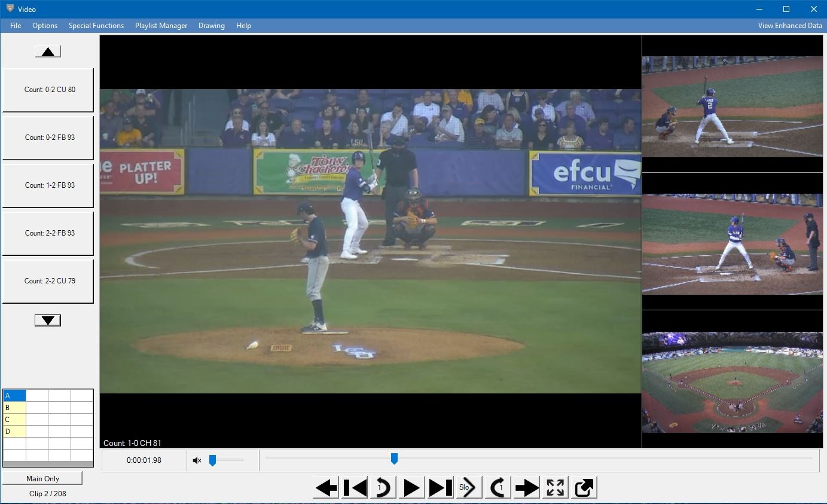Screen dimensions: 827x504
Task: Jump to clip end using skip-forward icon
Action: pos(441,487)
